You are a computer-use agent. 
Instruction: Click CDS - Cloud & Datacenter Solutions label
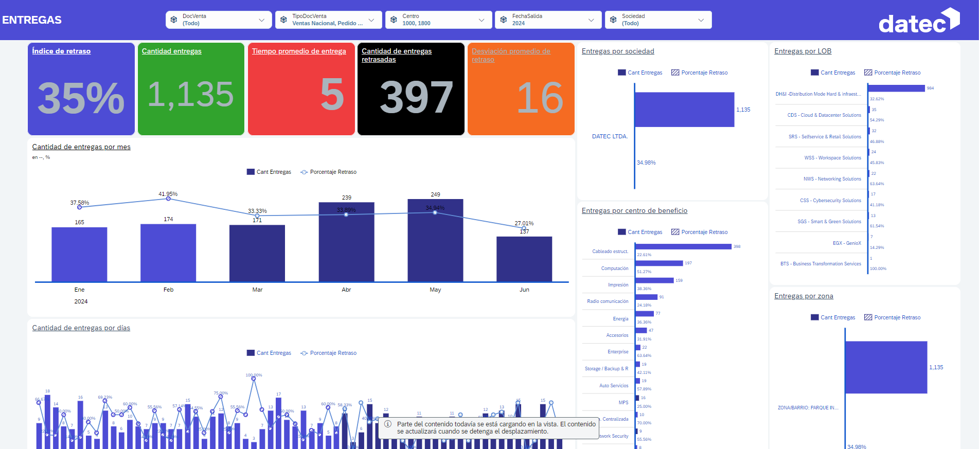pos(824,115)
